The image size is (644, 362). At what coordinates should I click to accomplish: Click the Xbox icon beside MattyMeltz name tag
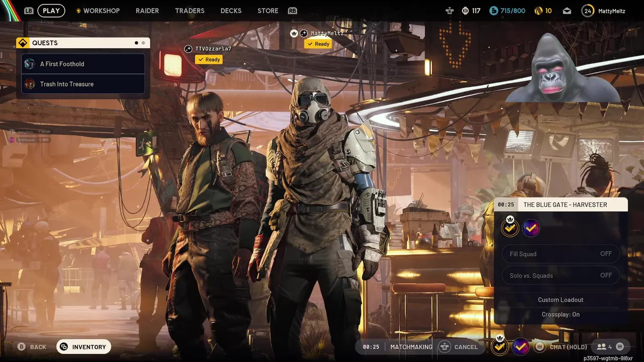304,33
